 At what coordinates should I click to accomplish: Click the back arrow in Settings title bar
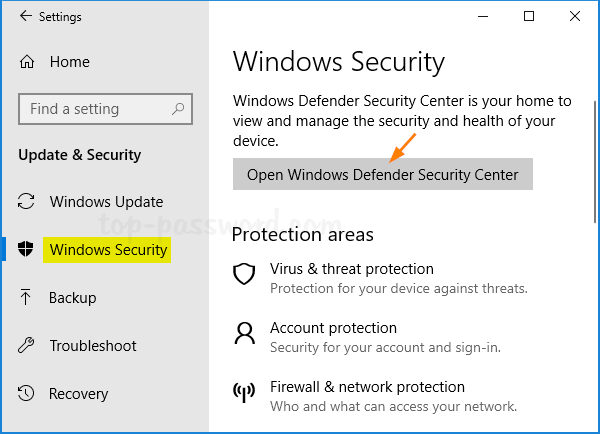(x=25, y=17)
